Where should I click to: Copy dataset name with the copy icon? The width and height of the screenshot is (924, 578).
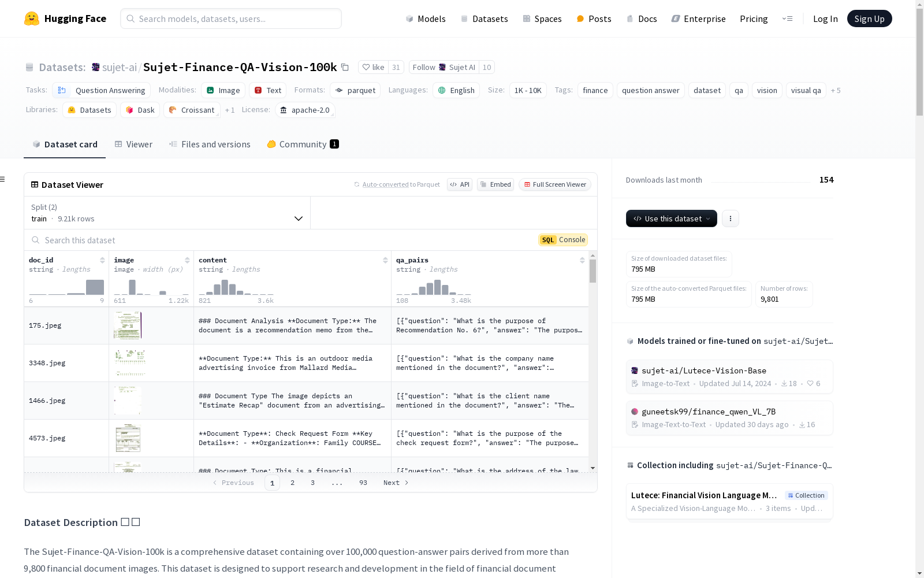point(345,67)
